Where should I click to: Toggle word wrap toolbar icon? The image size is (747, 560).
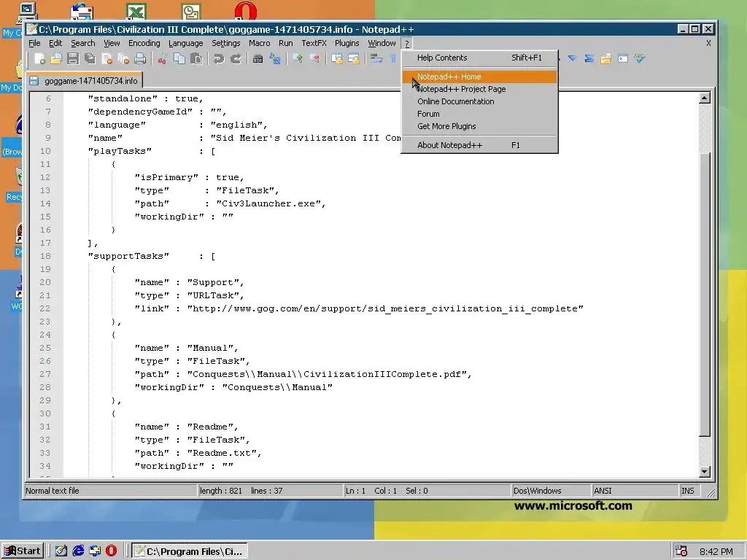tap(376, 58)
